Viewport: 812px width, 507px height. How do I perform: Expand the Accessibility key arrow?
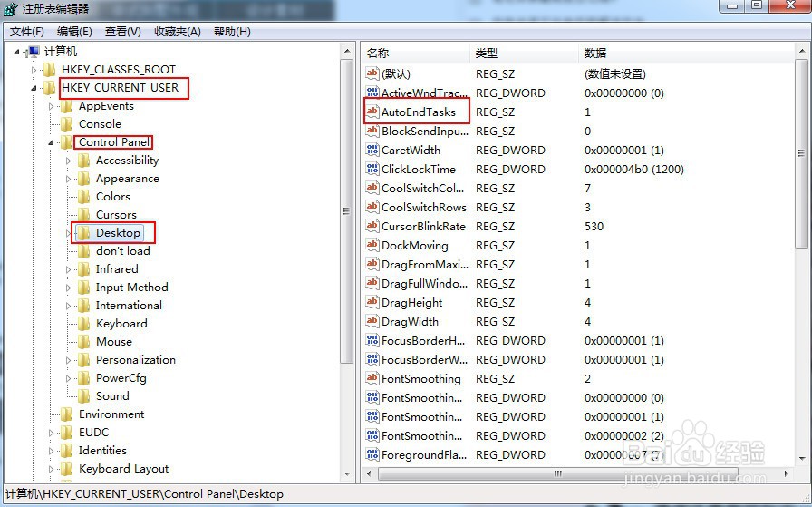pyautogui.click(x=68, y=161)
